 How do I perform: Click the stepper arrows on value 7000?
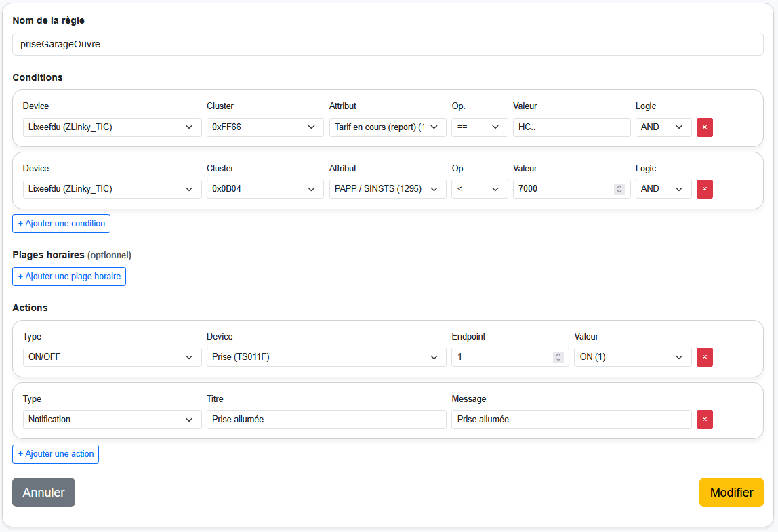(619, 189)
